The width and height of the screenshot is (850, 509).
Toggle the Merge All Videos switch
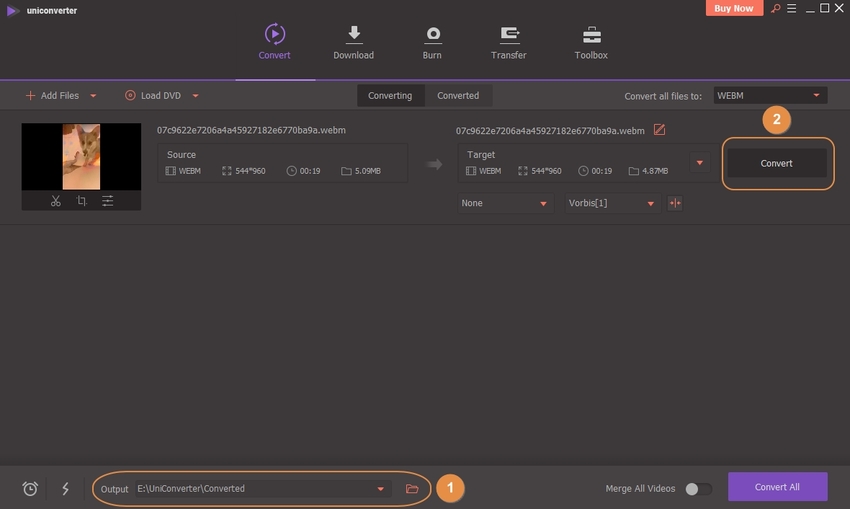click(698, 489)
